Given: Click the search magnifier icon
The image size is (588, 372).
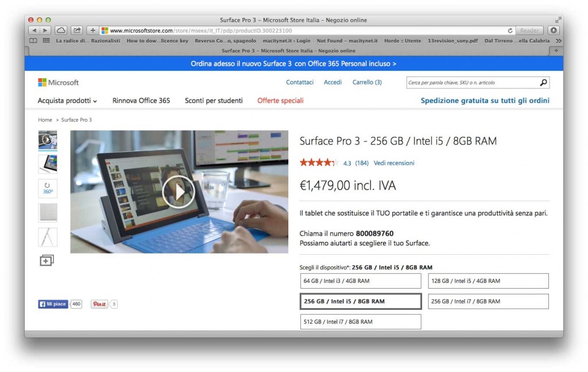Looking at the screenshot, I should point(543,83).
